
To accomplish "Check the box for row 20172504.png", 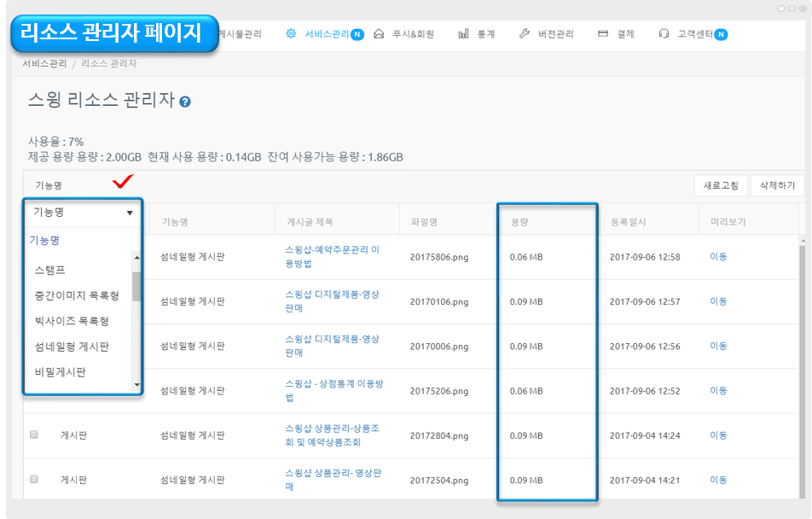I will click(34, 479).
